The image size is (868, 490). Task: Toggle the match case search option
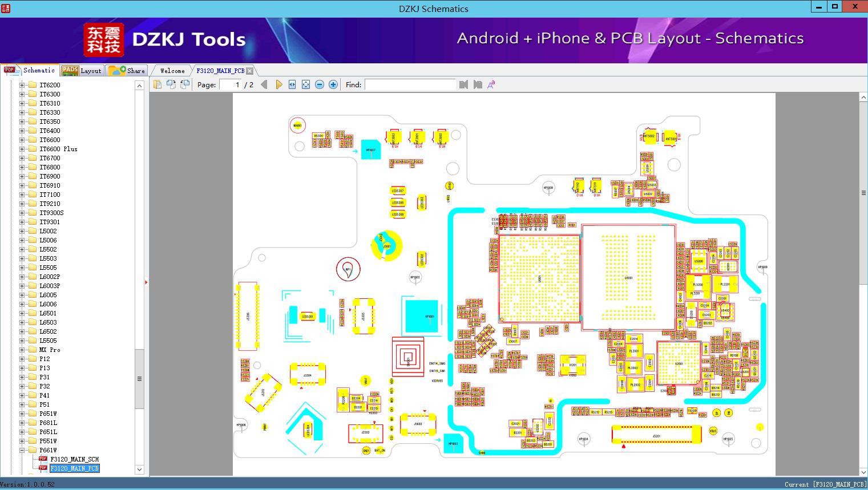pyautogui.click(x=491, y=84)
